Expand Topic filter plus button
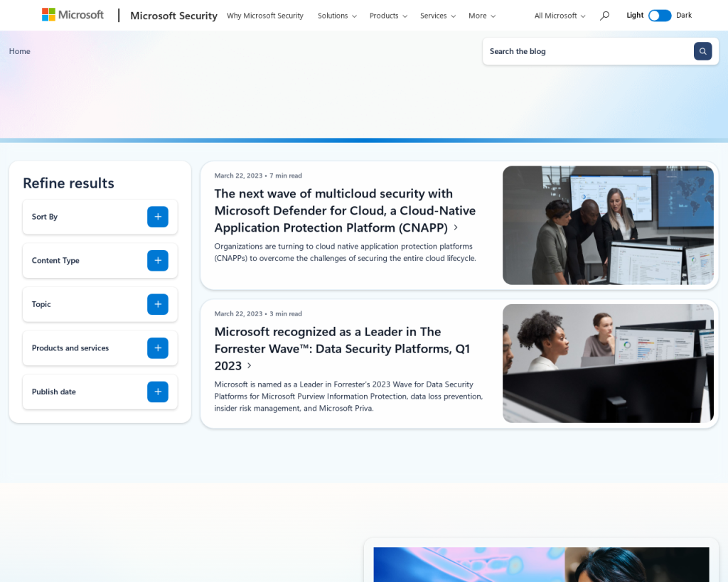Image resolution: width=728 pixels, height=582 pixels. [158, 304]
